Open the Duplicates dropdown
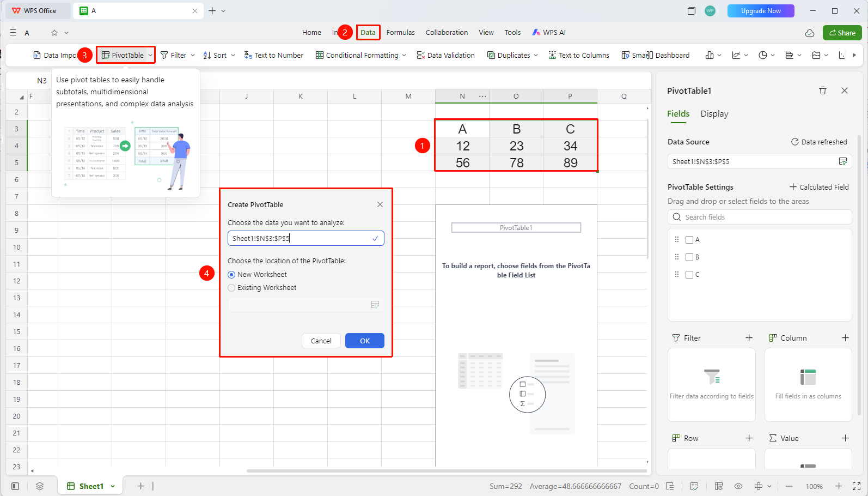 536,55
